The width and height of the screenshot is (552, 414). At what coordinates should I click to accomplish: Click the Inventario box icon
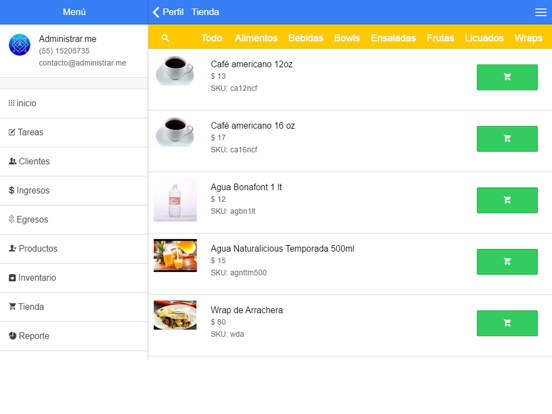coord(12,278)
